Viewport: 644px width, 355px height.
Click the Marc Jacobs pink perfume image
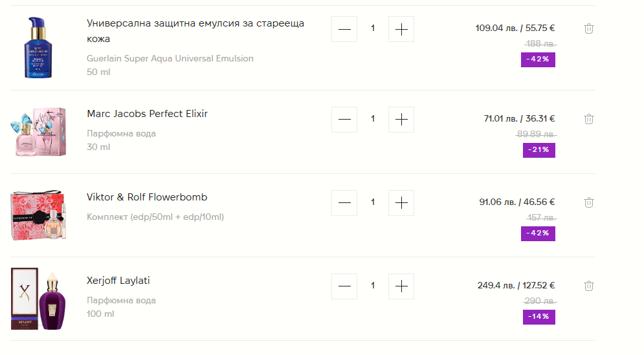[x=38, y=132]
